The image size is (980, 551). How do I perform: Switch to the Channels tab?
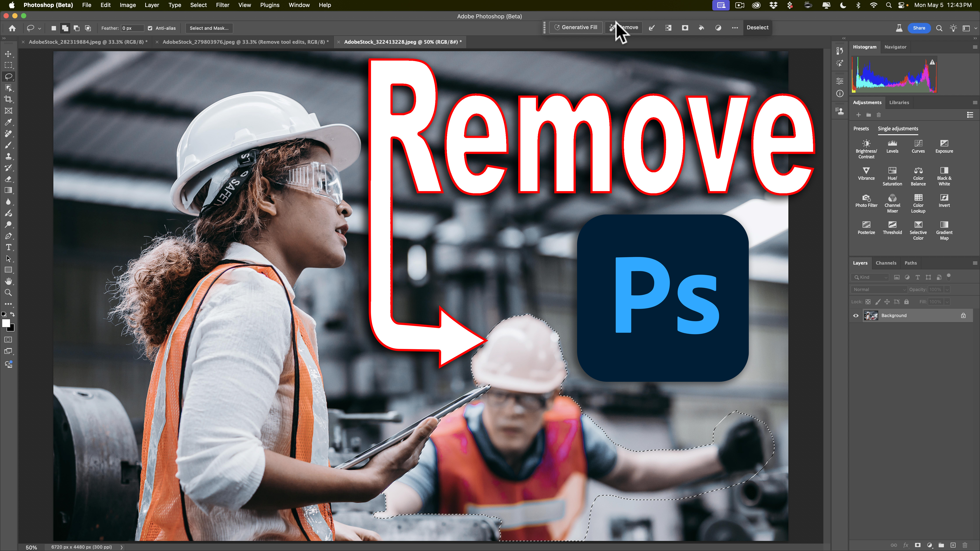[886, 263]
